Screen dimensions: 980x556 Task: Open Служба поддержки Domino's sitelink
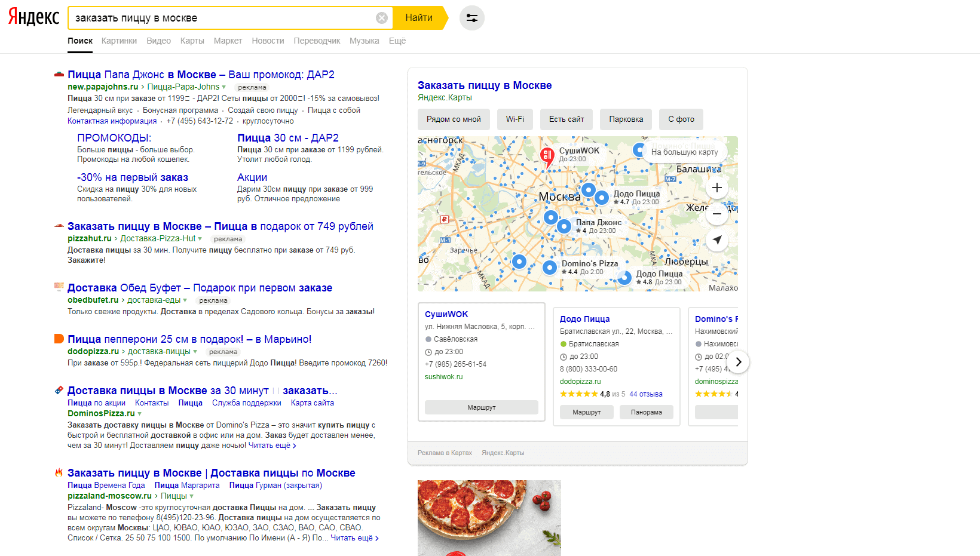click(247, 403)
